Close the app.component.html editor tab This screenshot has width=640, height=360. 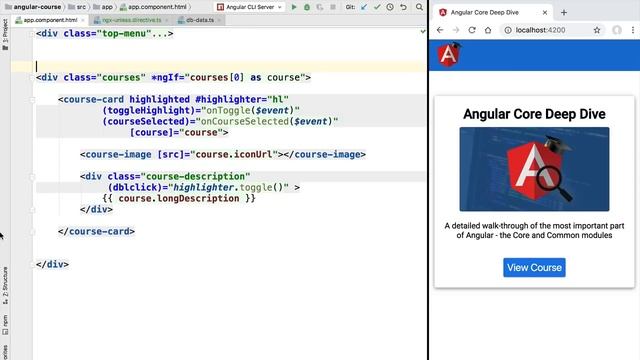click(83, 20)
